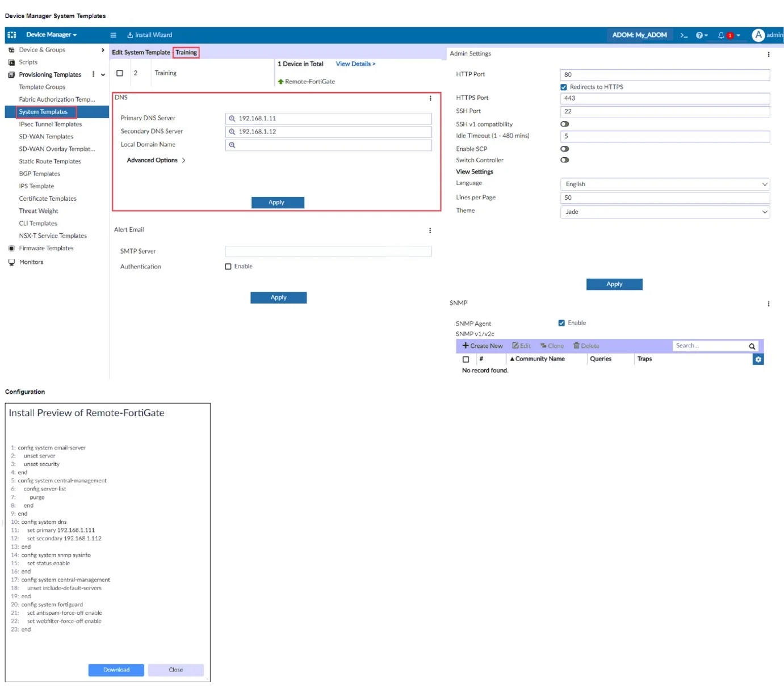784x693 pixels.
Task: Click Create New in SNMP toolbar
Action: tap(483, 346)
